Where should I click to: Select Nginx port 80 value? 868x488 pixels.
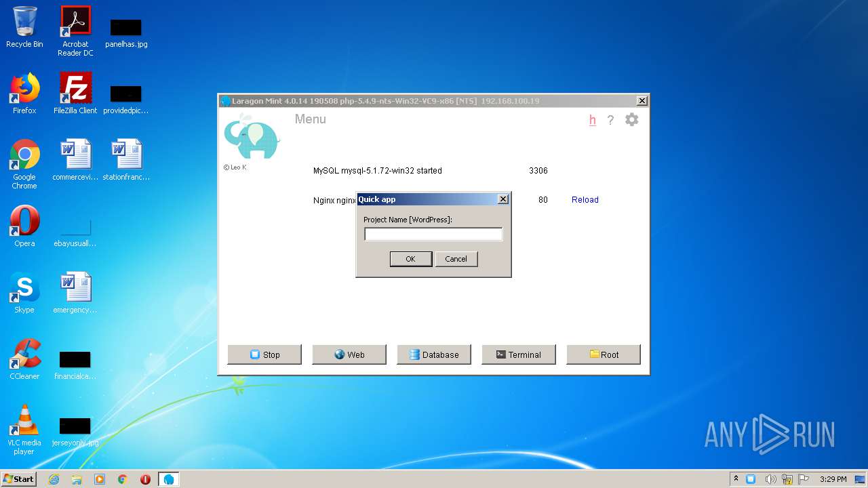pyautogui.click(x=543, y=200)
